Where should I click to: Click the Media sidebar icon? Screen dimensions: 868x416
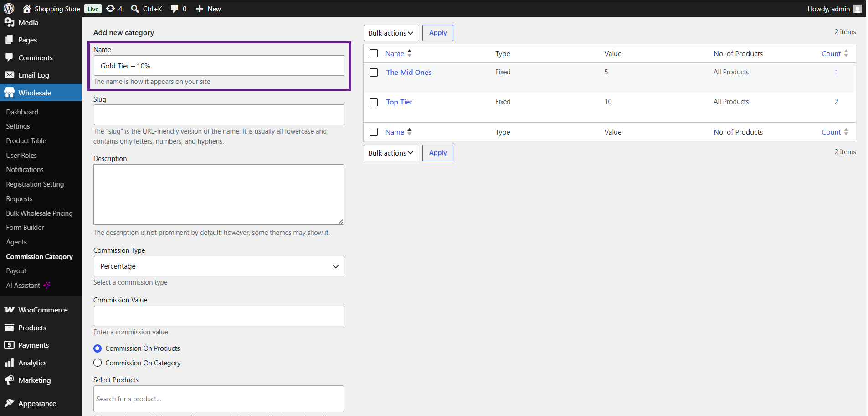(x=9, y=22)
